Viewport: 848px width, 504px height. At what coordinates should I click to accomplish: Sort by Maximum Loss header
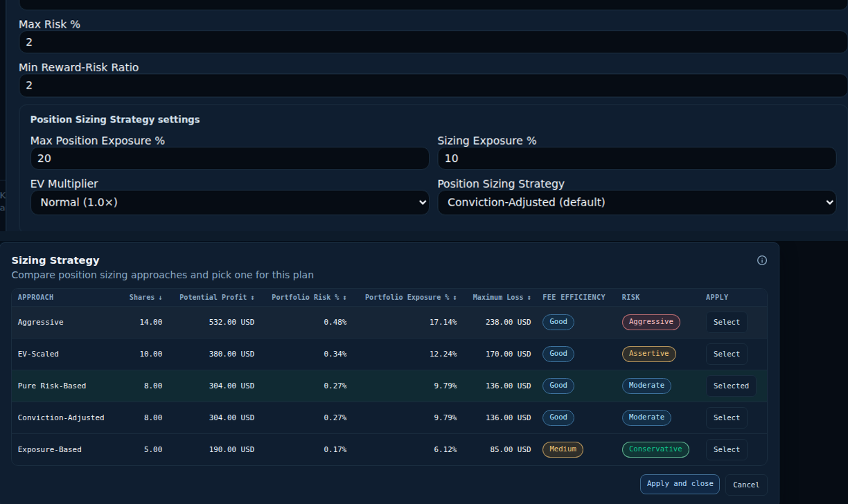(x=502, y=297)
